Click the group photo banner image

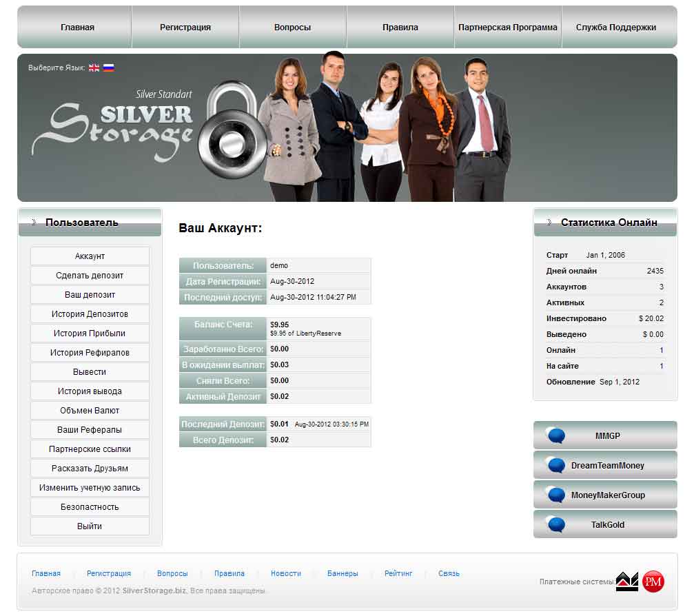(x=384, y=127)
